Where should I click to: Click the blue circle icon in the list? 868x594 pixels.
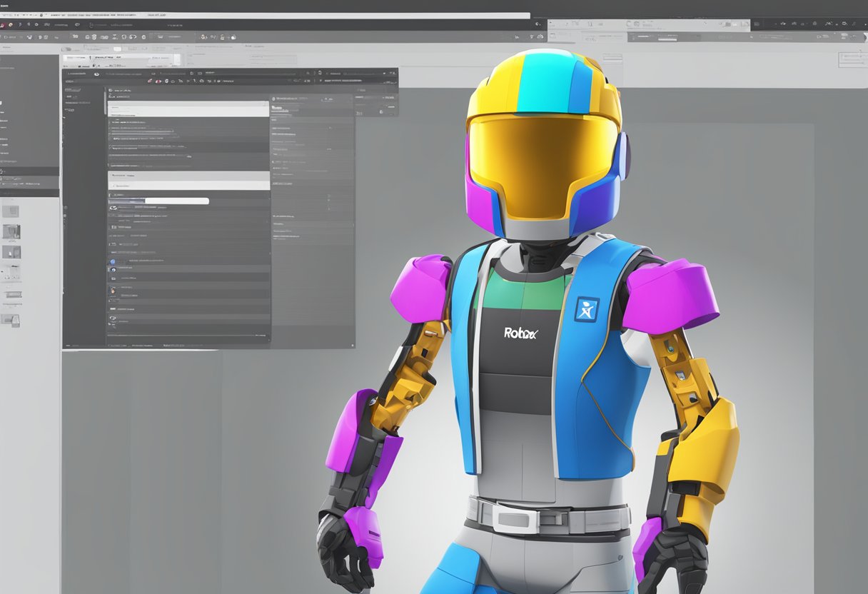[x=113, y=263]
